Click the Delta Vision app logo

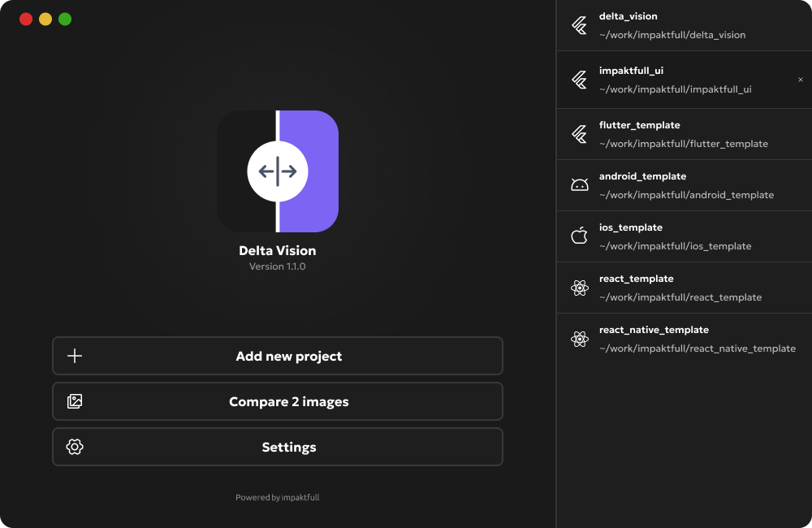tap(278, 171)
